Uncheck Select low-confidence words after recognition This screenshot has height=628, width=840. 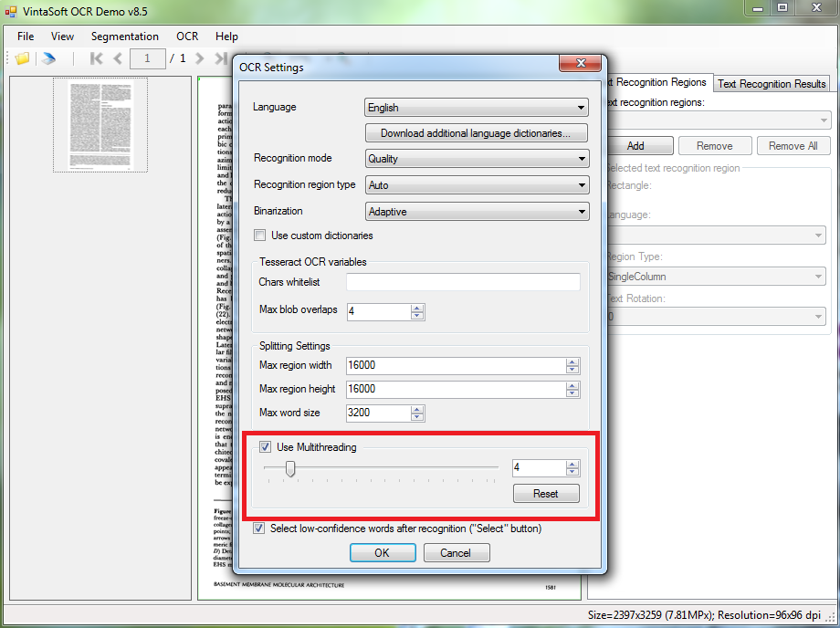coord(258,529)
